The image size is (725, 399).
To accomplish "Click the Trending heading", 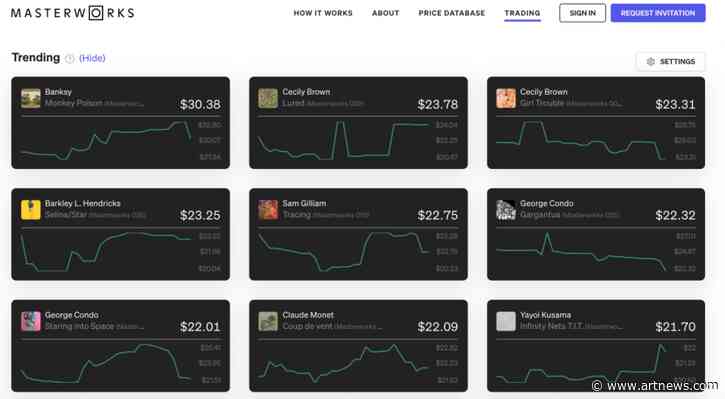I will point(36,57).
